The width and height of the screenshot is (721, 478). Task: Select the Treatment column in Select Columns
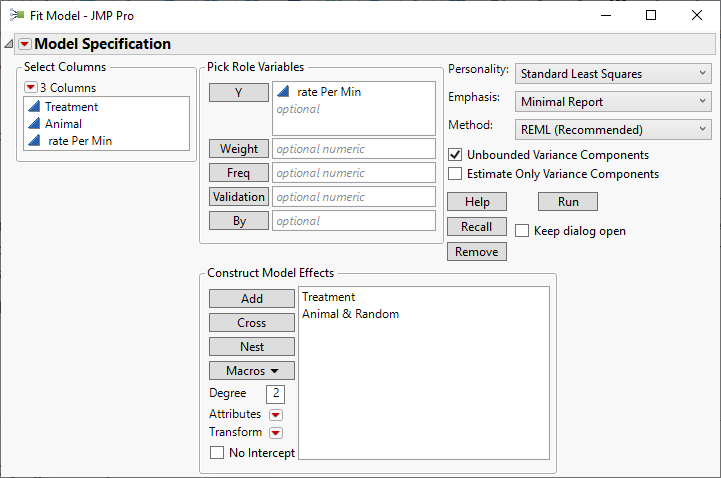[71, 107]
